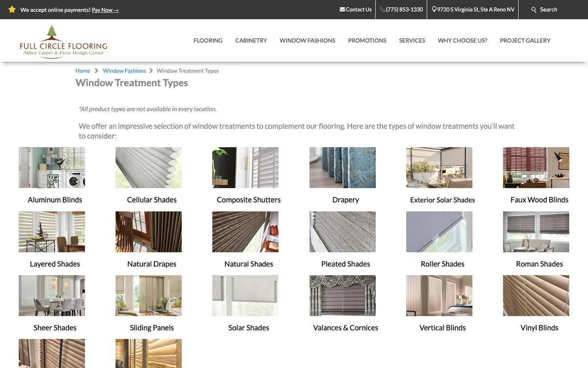Click the Full Circle Flooring logo
The height and width of the screenshot is (368, 588).
(x=63, y=42)
